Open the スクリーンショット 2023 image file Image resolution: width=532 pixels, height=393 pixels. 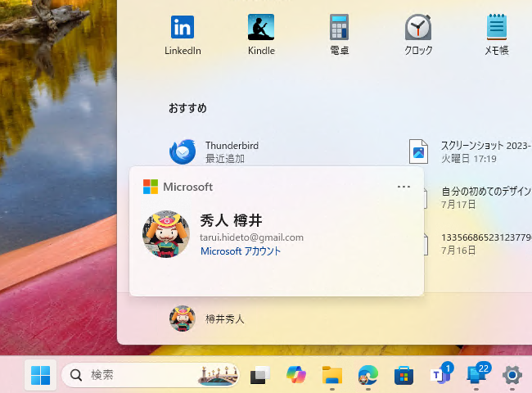coord(470,151)
